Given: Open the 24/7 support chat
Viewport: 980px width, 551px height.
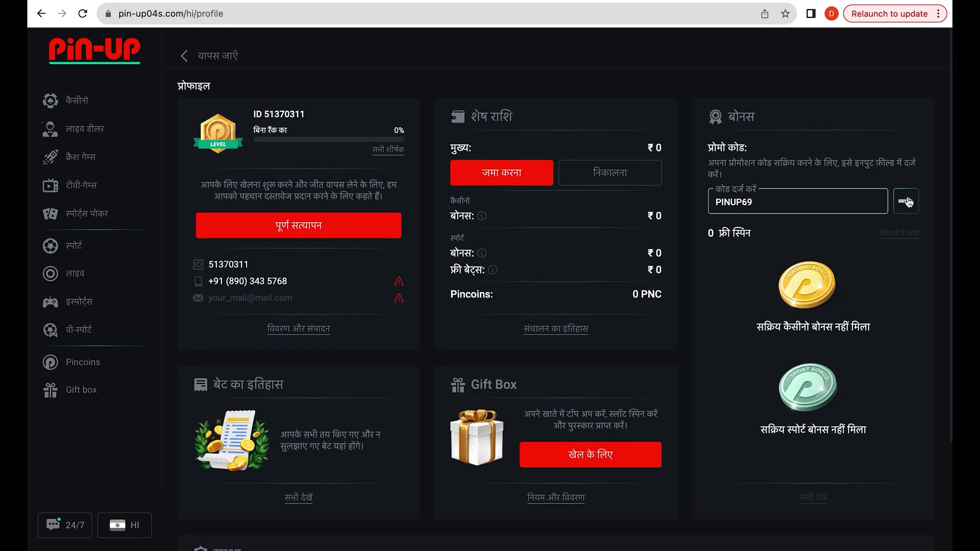Looking at the screenshot, I should coord(65,525).
